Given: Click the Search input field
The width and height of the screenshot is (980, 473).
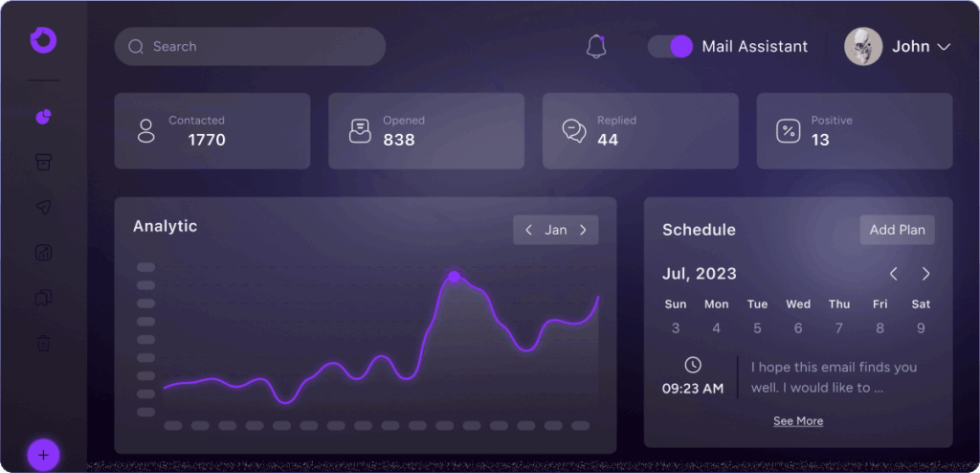Looking at the screenshot, I should pos(250,46).
